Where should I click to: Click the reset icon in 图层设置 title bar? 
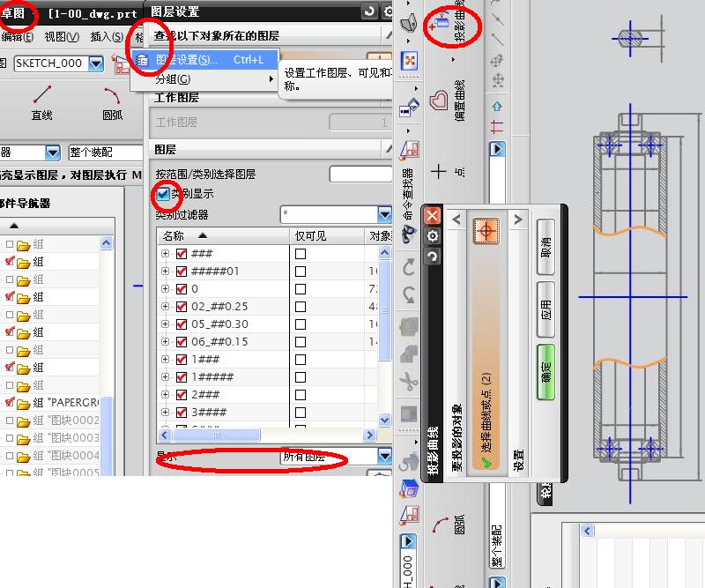click(x=369, y=11)
